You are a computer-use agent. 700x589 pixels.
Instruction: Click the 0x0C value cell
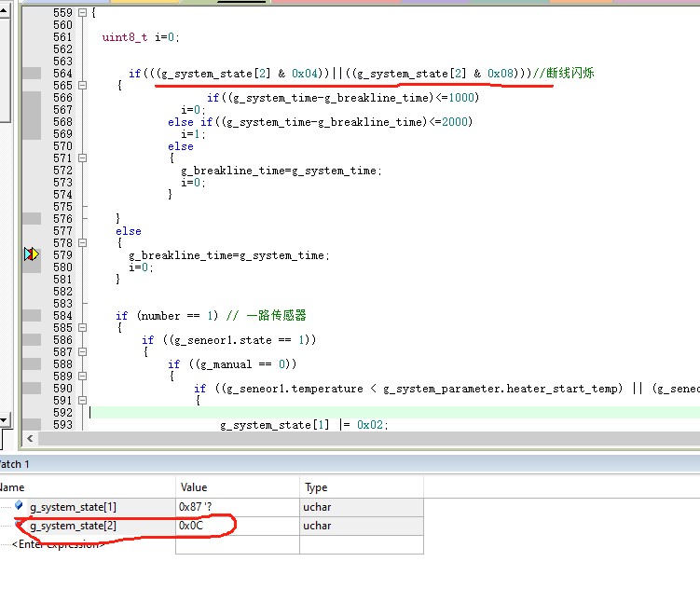click(x=238, y=526)
